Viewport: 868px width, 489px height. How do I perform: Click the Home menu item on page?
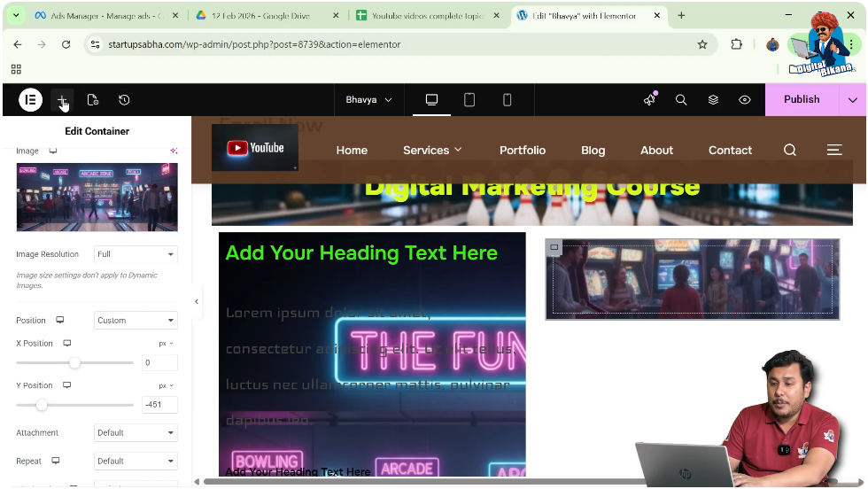[352, 150]
